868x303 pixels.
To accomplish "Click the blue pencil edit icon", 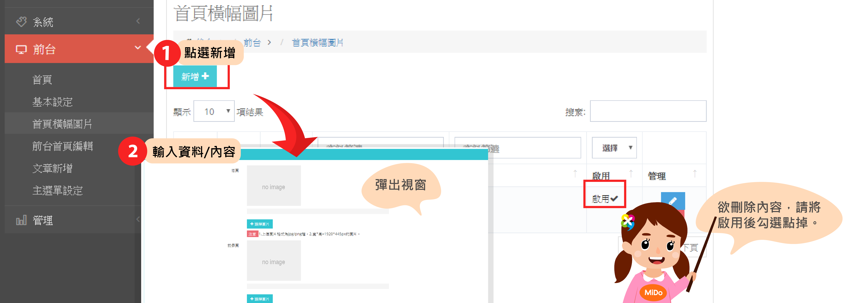I will point(672,201).
